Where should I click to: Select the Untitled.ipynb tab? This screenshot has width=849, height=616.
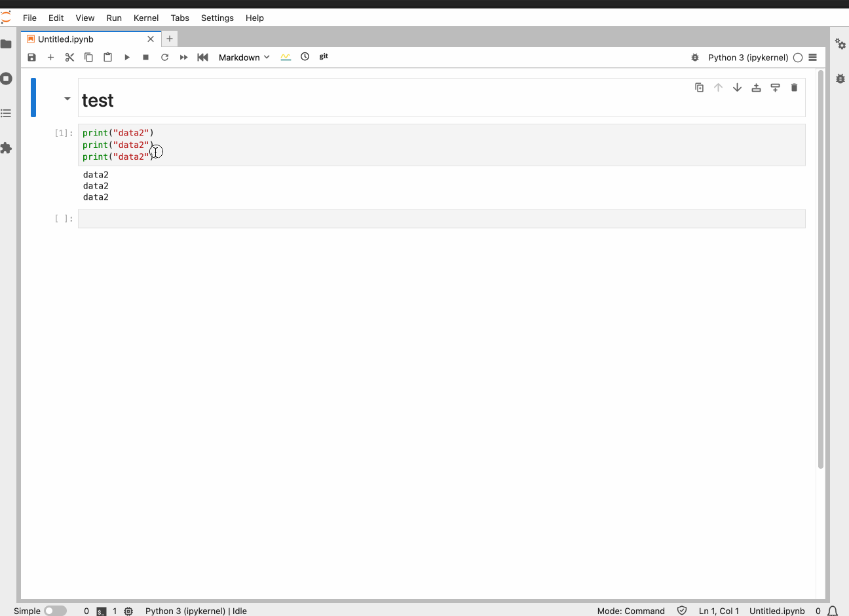click(66, 39)
